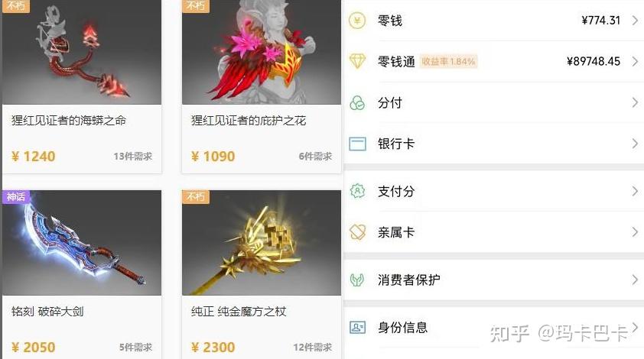Screen dimensions: 644x359
Task: Open the 亲属卡 icon
Action: (357, 232)
